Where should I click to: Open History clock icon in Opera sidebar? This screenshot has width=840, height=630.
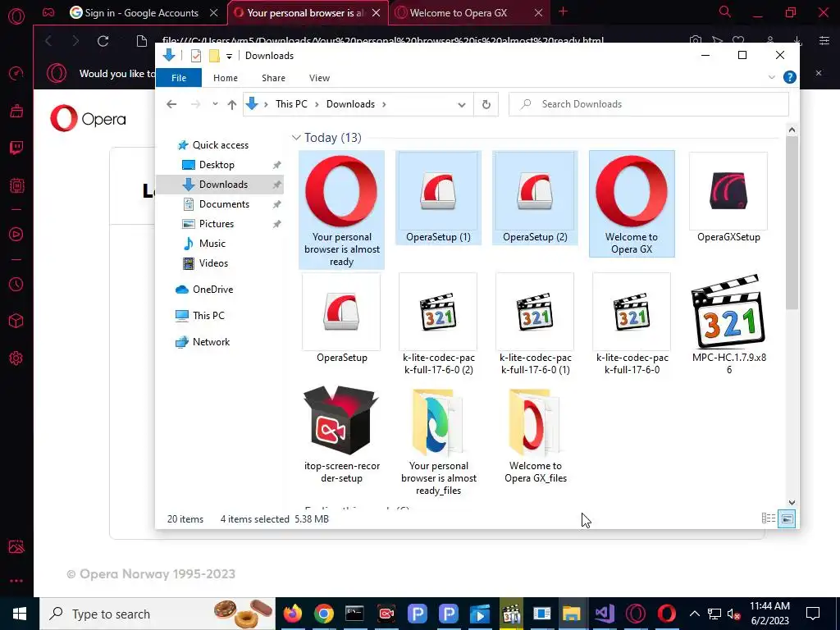coord(16,284)
